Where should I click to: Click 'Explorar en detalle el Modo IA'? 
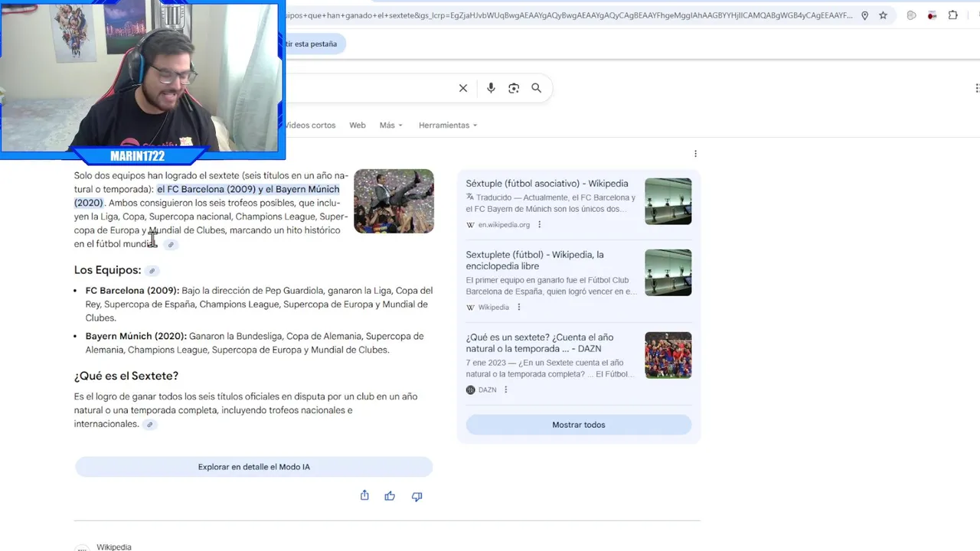point(253,467)
